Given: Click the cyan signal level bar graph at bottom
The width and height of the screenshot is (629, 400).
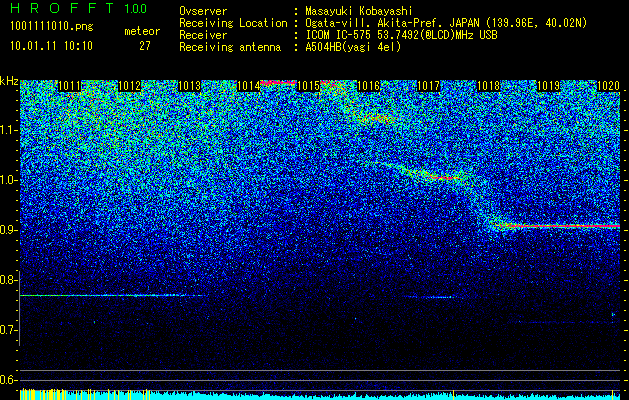Looking at the screenshot, I should tap(320, 395).
